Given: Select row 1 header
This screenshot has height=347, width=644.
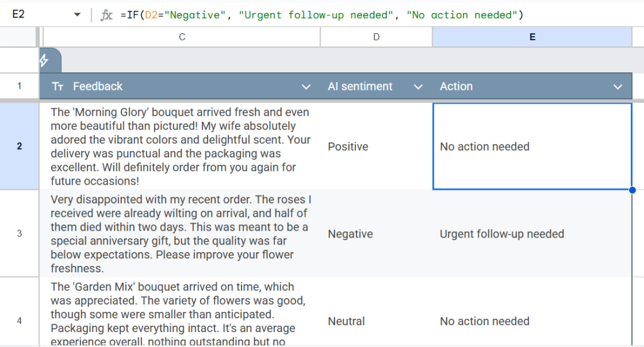Looking at the screenshot, I should click(x=19, y=86).
